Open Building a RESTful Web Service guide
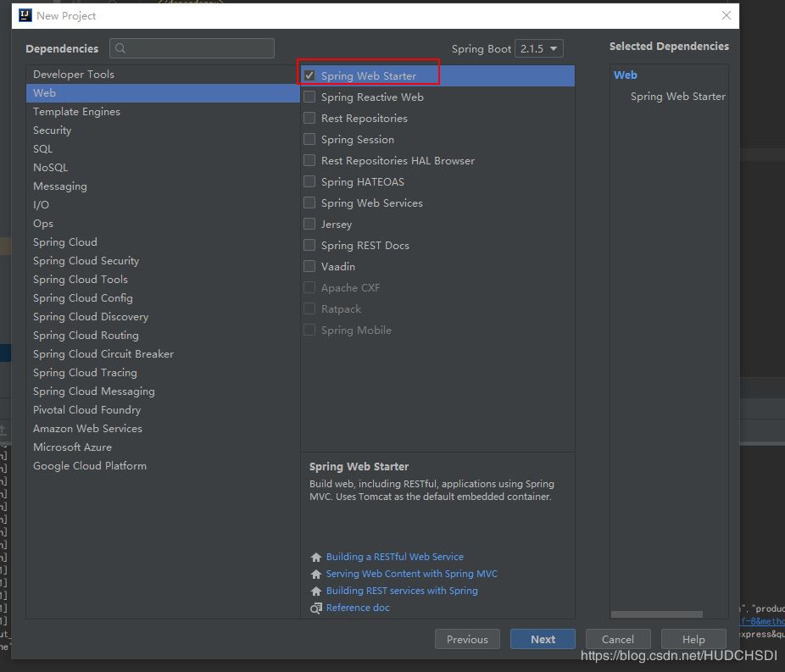 (394, 557)
